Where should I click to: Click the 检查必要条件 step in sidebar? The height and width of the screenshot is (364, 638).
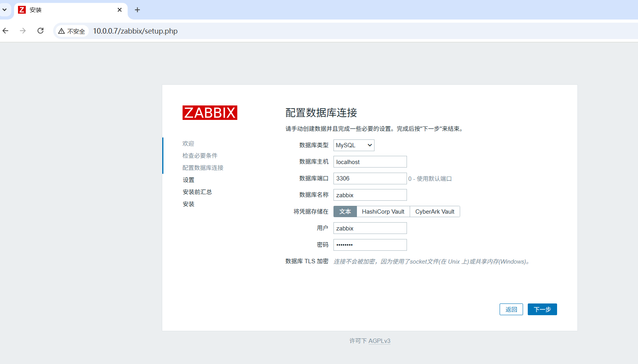(200, 156)
